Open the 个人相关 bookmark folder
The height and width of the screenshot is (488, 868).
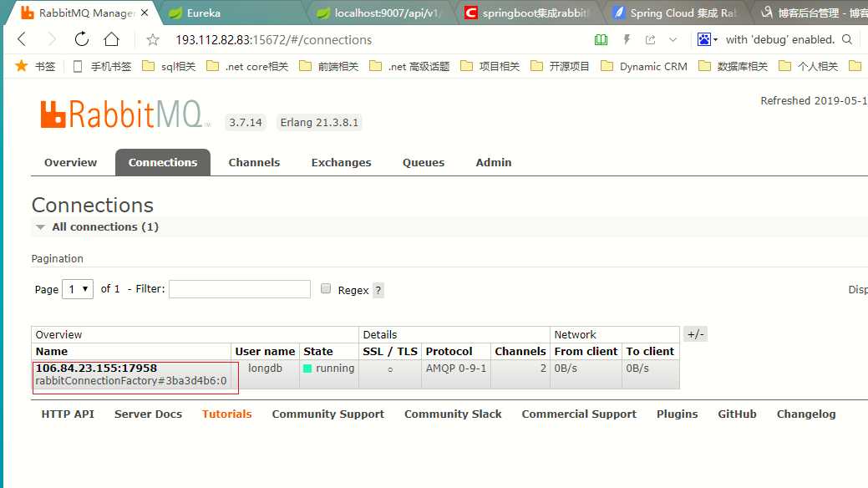pos(808,67)
